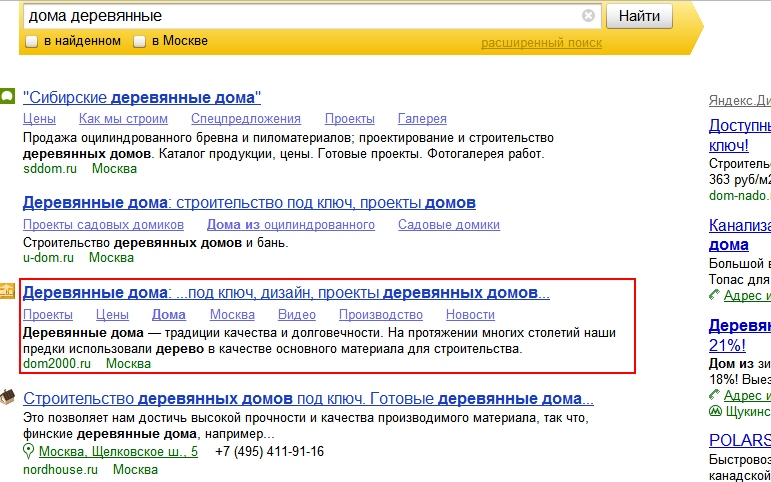Open the Спецпредложения sitelink

[x=246, y=119]
